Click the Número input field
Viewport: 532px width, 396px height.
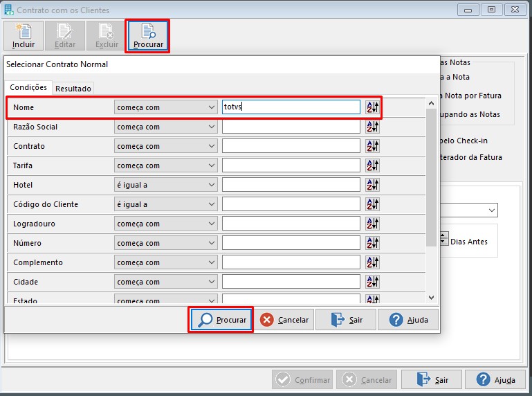[x=291, y=243]
